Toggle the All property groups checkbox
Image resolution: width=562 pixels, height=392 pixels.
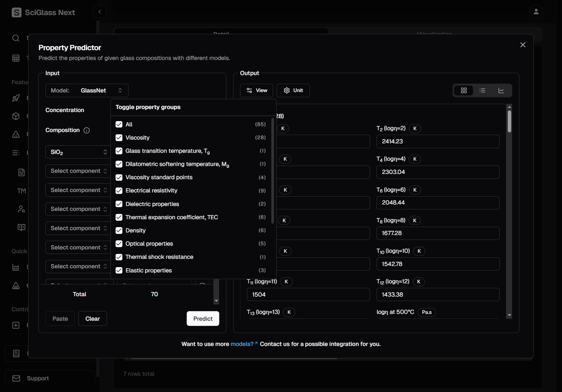[x=119, y=125]
